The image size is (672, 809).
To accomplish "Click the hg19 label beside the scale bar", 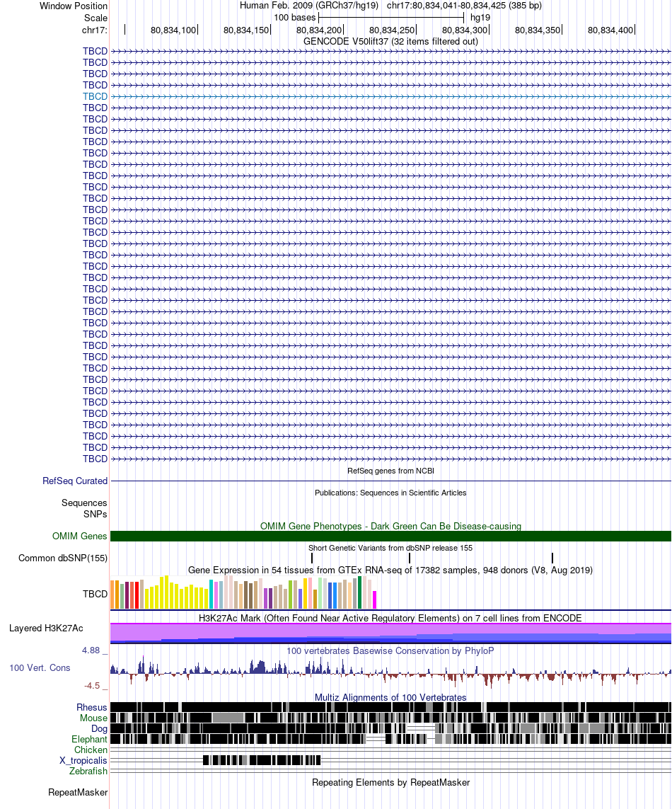I will 480,18.
